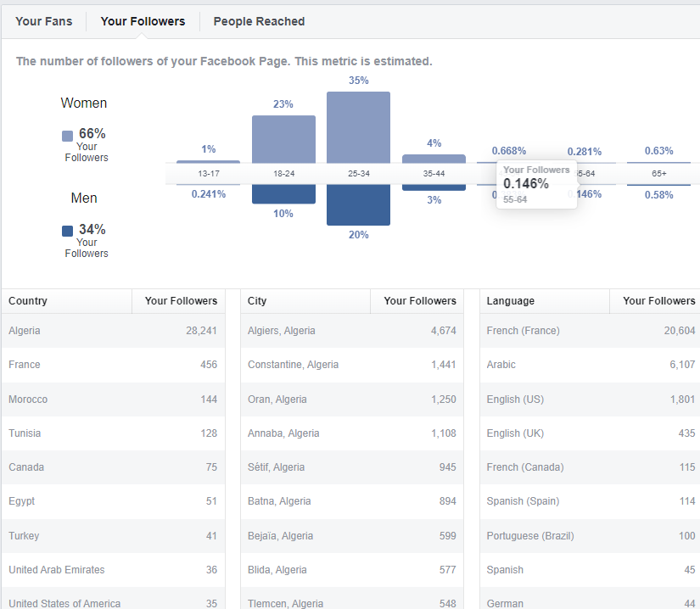Select the Your Followers tab
700x609 pixels.
click(x=143, y=21)
